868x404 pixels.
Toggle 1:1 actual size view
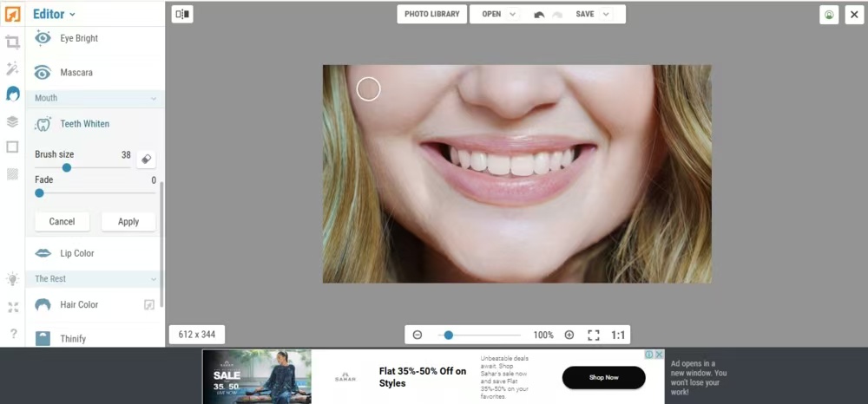(x=619, y=335)
